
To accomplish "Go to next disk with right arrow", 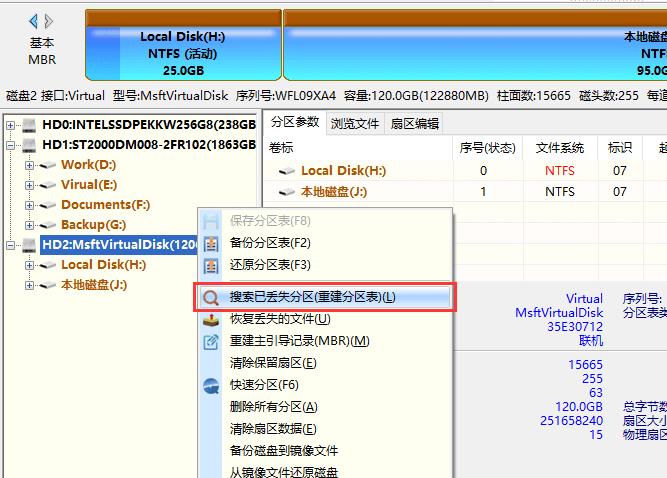I will [x=48, y=20].
